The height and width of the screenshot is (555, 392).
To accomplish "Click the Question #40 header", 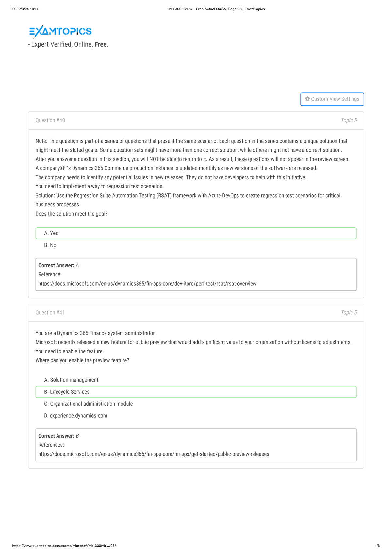I will (50, 120).
